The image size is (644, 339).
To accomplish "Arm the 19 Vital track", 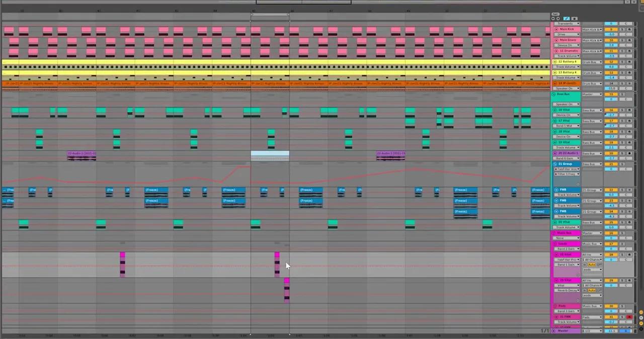I will (x=629, y=142).
